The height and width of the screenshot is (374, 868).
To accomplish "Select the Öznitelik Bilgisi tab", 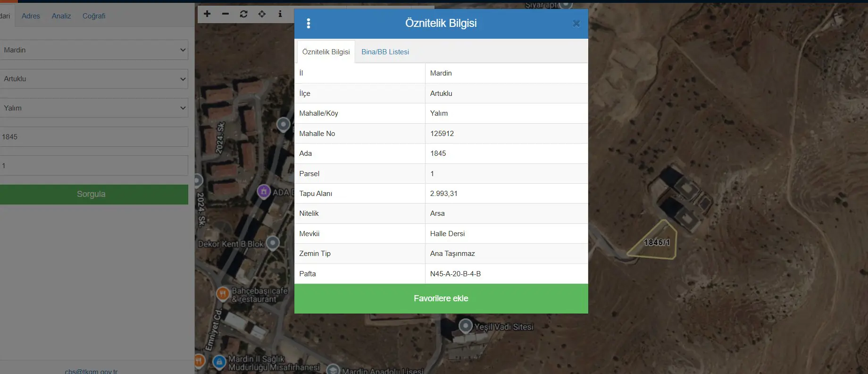I will (x=326, y=52).
